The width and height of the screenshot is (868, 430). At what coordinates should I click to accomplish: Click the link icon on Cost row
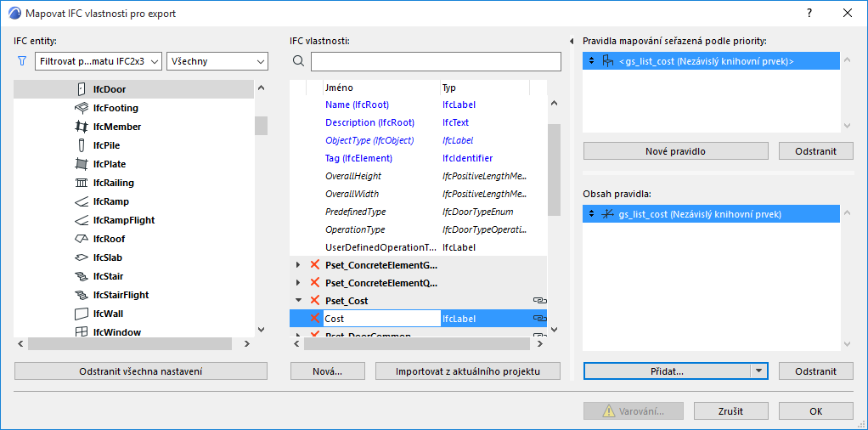(539, 318)
